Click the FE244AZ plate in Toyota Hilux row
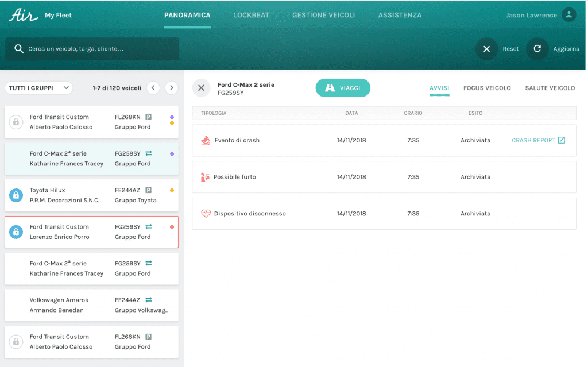This screenshot has height=370, width=588. tap(127, 190)
